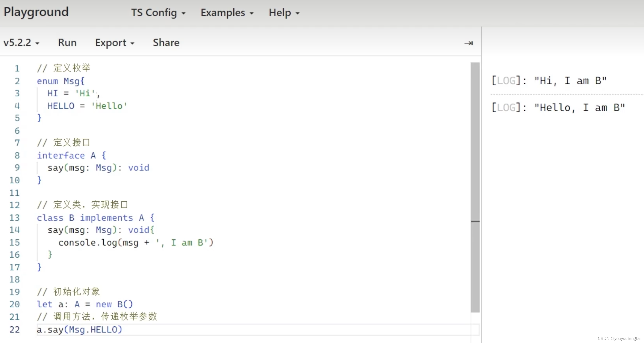Click 'class B implements A {' line

point(96,218)
